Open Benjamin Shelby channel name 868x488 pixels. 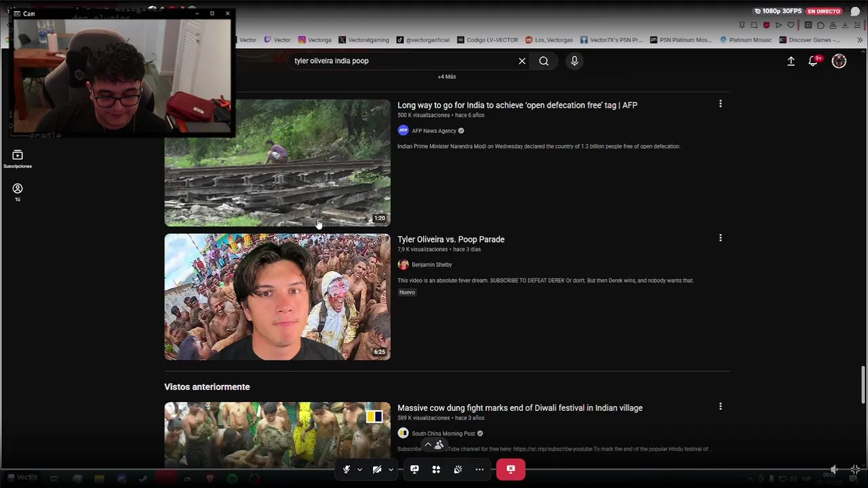tap(432, 265)
